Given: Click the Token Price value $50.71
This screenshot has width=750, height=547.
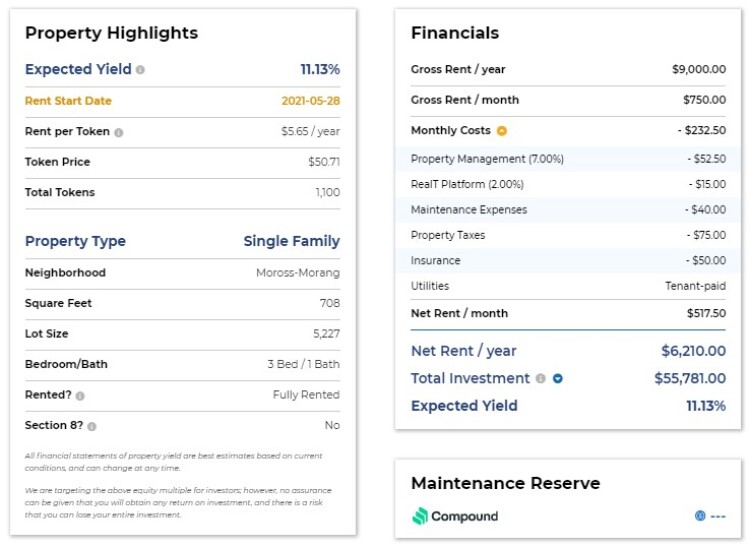Looking at the screenshot, I should click(324, 162).
